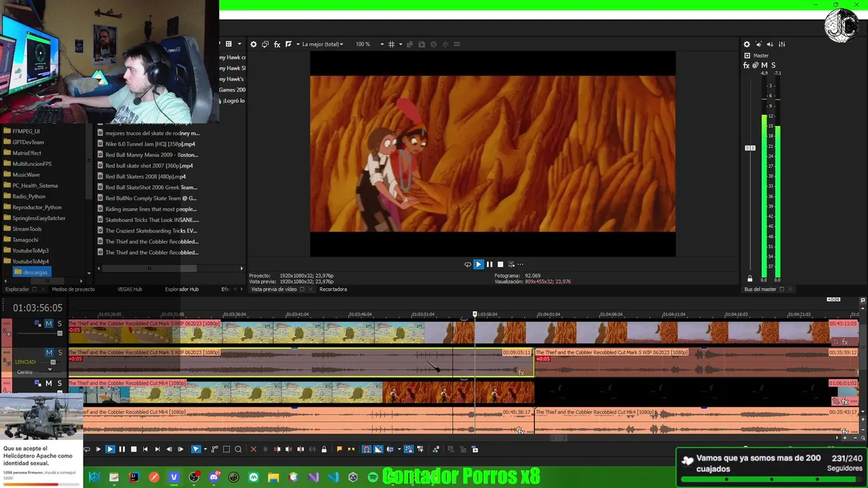Open edit tool selector dropdown arrow
The height and width of the screenshot is (488, 868).
[x=205, y=449]
